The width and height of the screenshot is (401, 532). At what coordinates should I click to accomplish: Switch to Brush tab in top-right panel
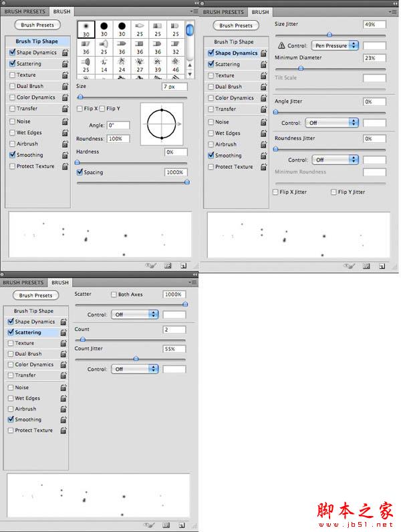pos(260,12)
